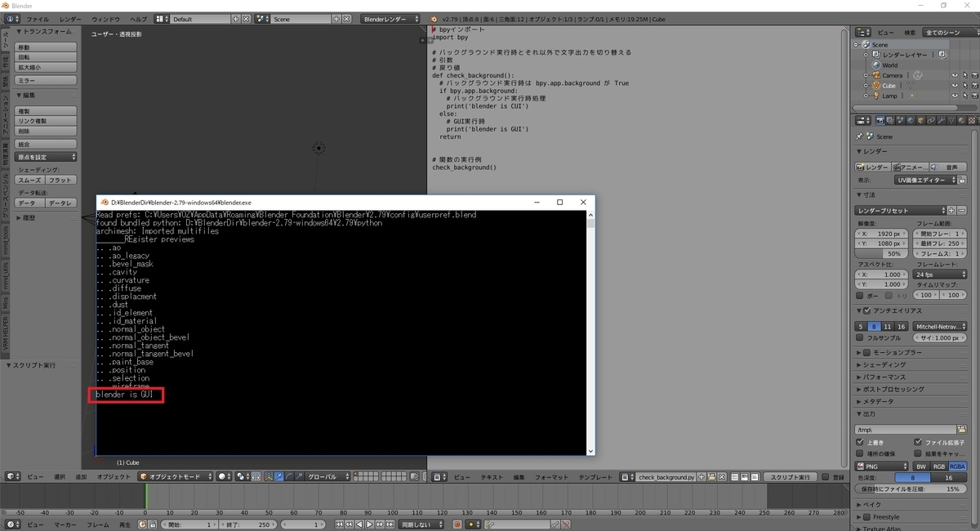Remove the render preset with minus button
980x531 pixels.
[x=963, y=211]
